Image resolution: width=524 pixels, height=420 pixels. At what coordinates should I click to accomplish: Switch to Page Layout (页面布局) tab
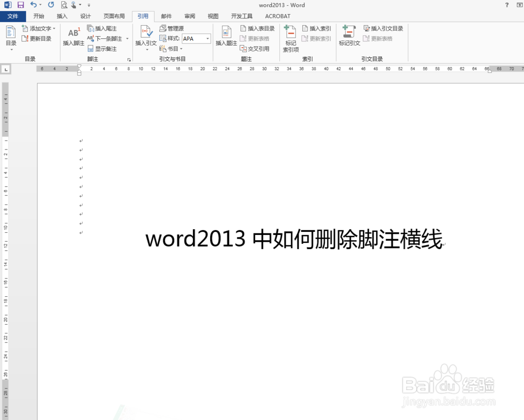(114, 16)
